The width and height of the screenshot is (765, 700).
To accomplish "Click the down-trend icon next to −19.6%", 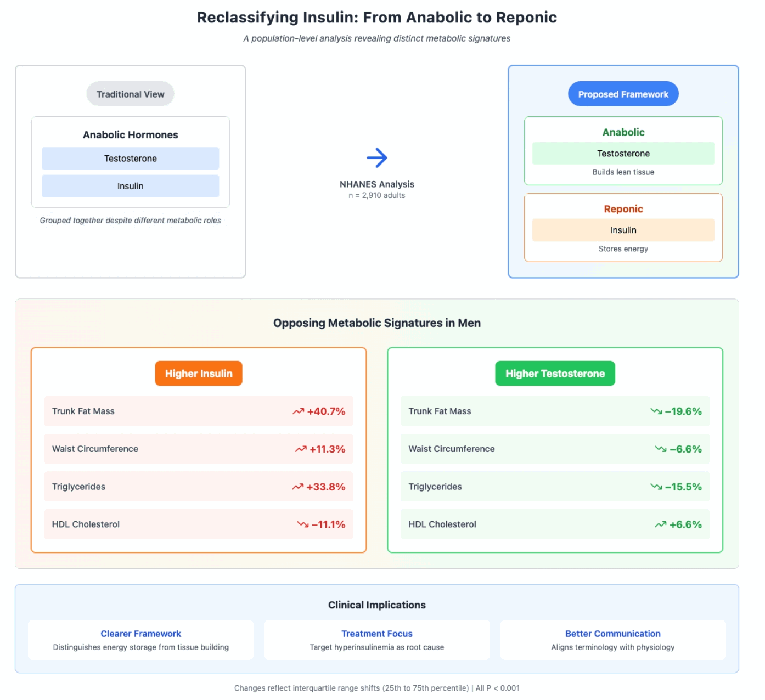I will pos(656,411).
